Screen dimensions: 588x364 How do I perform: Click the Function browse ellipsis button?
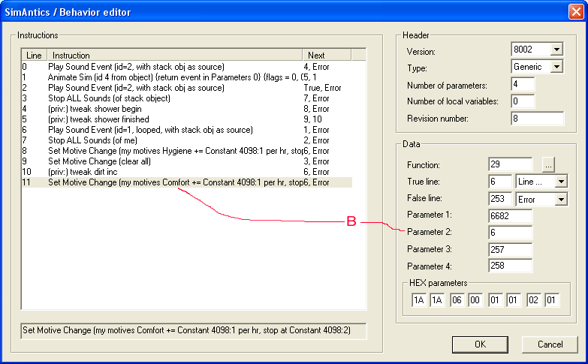click(548, 164)
